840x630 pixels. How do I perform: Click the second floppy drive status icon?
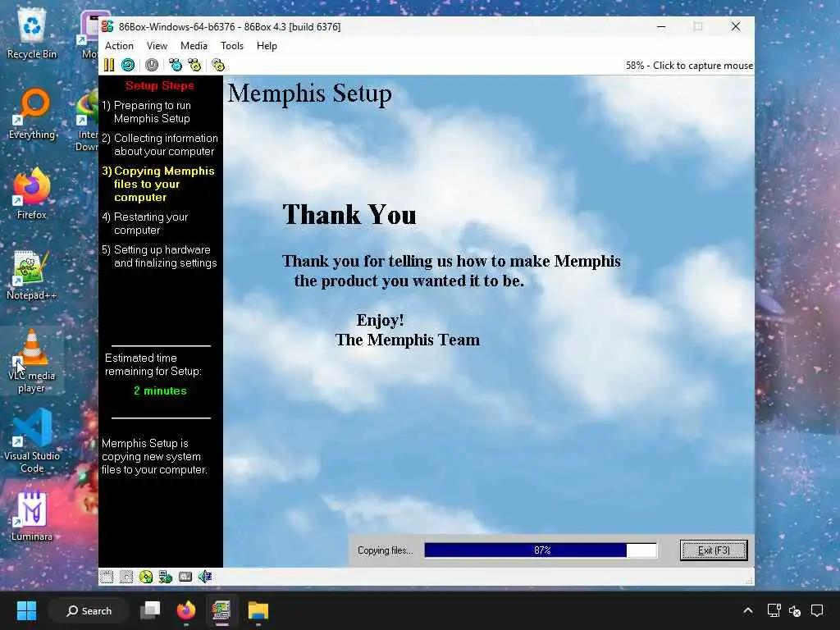[126, 577]
